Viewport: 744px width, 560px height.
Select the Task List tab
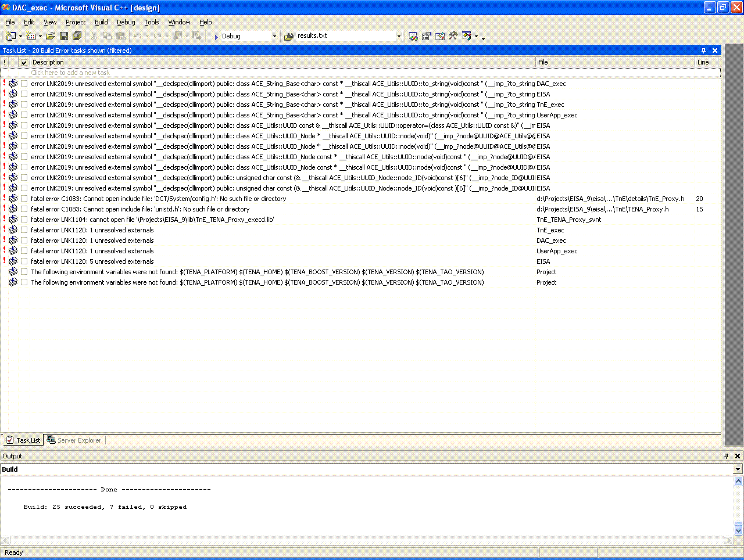(x=23, y=440)
